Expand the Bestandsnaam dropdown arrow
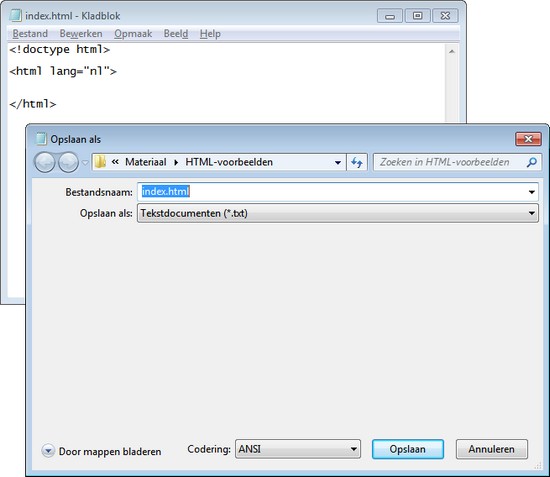The image size is (550, 477). [532, 192]
